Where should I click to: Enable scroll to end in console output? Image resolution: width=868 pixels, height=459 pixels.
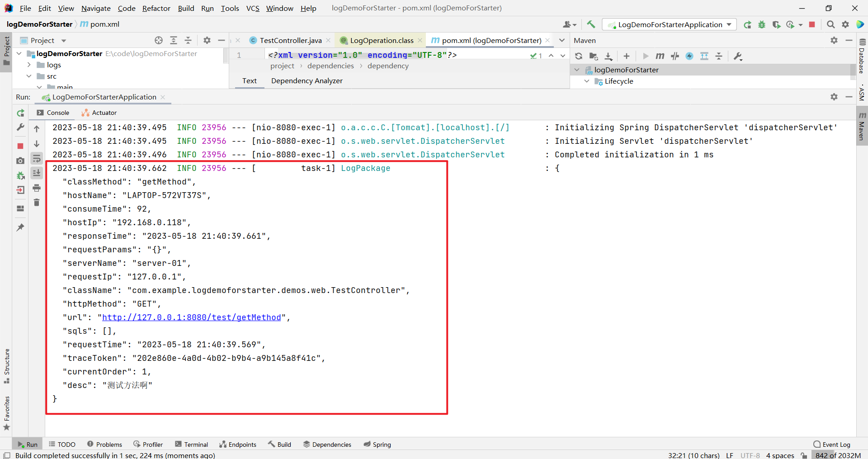[x=37, y=173]
